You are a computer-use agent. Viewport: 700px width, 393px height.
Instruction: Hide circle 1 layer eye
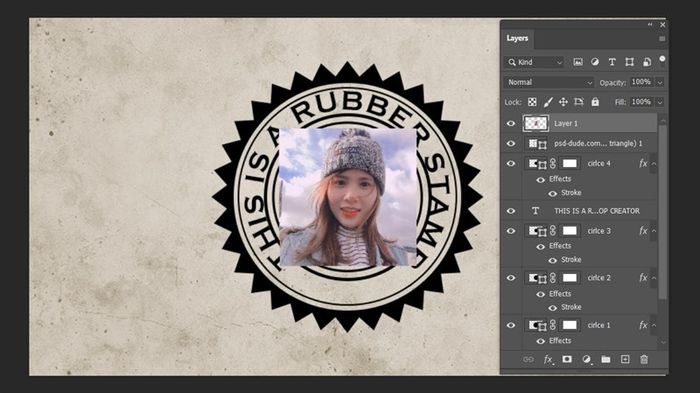[511, 325]
